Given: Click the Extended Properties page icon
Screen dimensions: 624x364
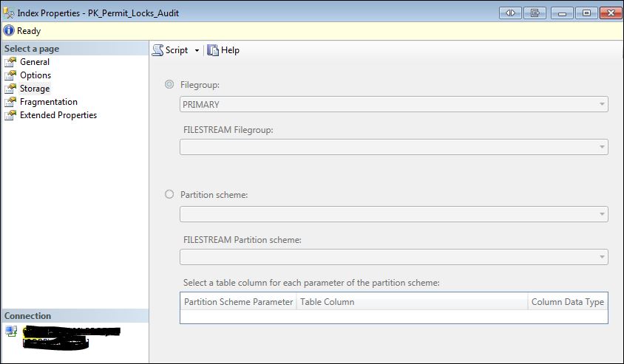Looking at the screenshot, I should [x=10, y=115].
